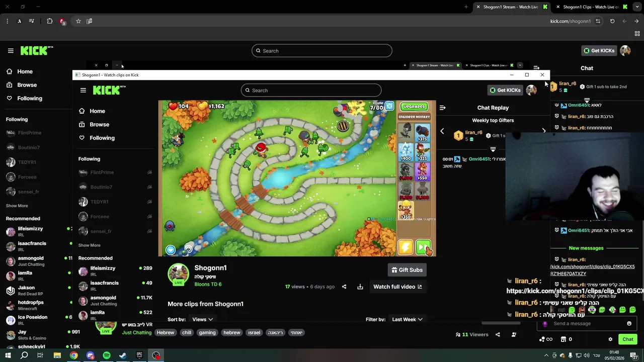Select the hebrew stream tag
644x362 pixels.
point(232,332)
